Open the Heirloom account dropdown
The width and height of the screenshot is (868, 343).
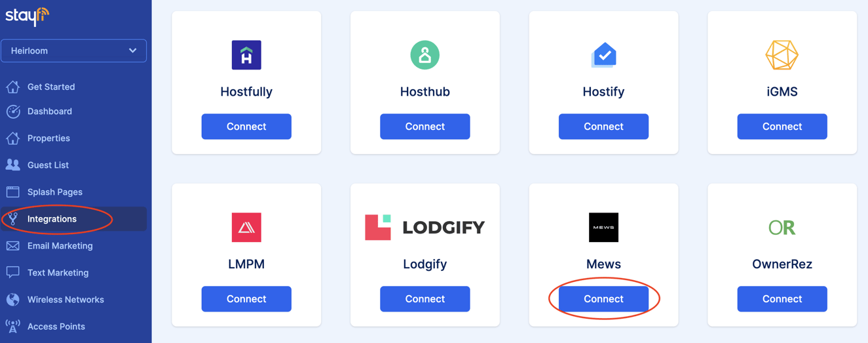pos(73,50)
